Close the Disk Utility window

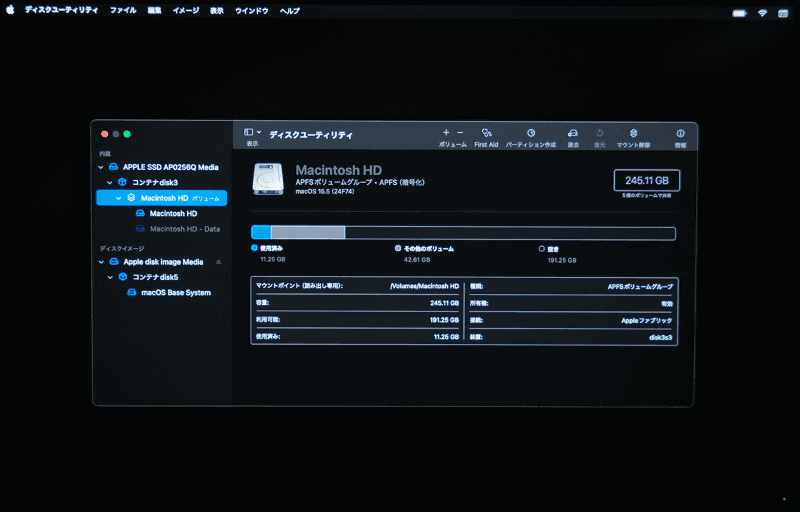click(x=105, y=134)
